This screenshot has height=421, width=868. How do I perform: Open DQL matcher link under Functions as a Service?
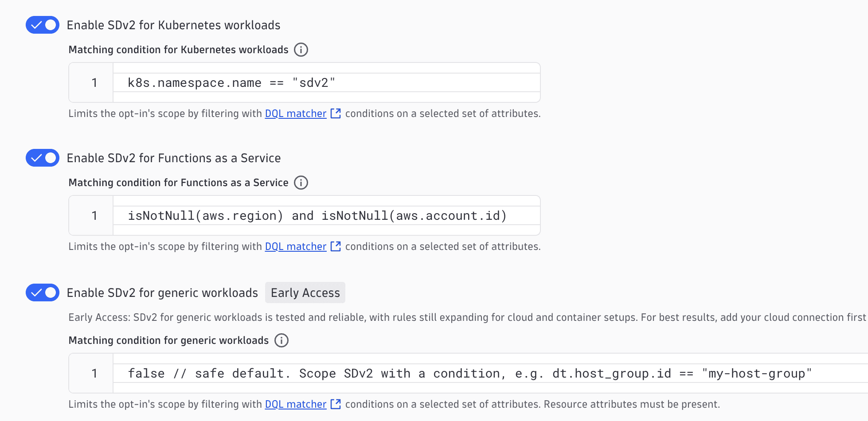pyautogui.click(x=296, y=246)
